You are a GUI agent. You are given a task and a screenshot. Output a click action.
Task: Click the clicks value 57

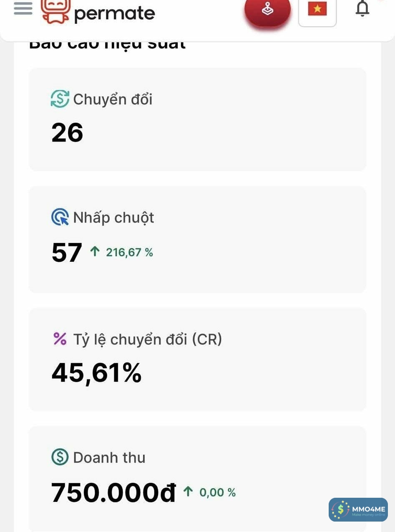click(67, 253)
